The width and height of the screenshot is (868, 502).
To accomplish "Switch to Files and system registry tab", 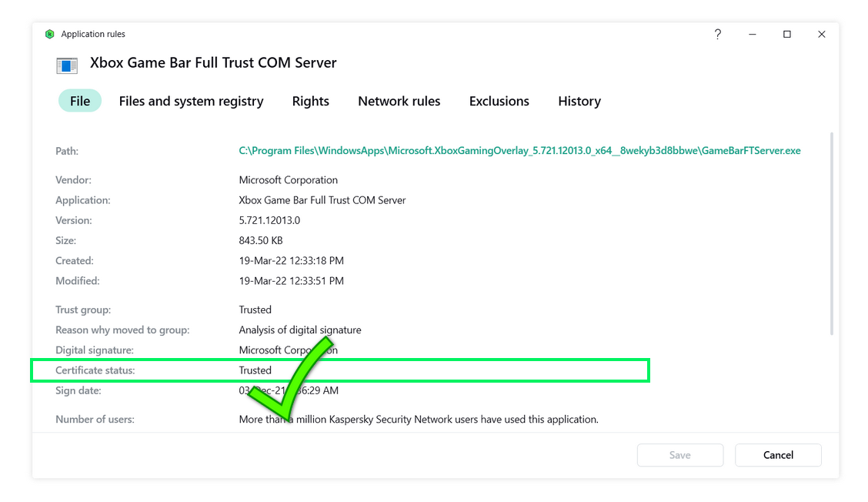I will click(191, 101).
